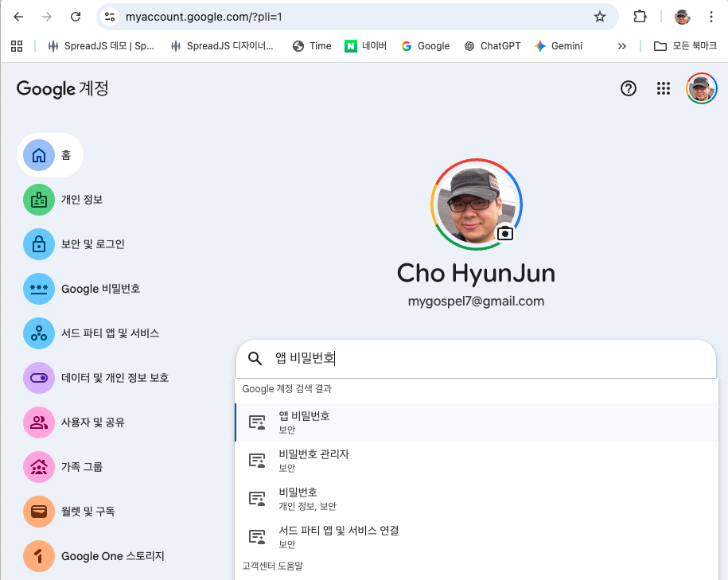The image size is (728, 580).
Task: Select 비밀번호 (개인 정보, 보안) result
Action: click(477, 498)
